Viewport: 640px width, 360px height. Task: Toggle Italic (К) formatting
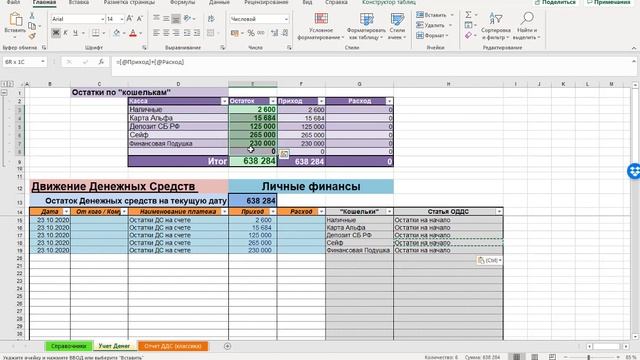(x=65, y=33)
